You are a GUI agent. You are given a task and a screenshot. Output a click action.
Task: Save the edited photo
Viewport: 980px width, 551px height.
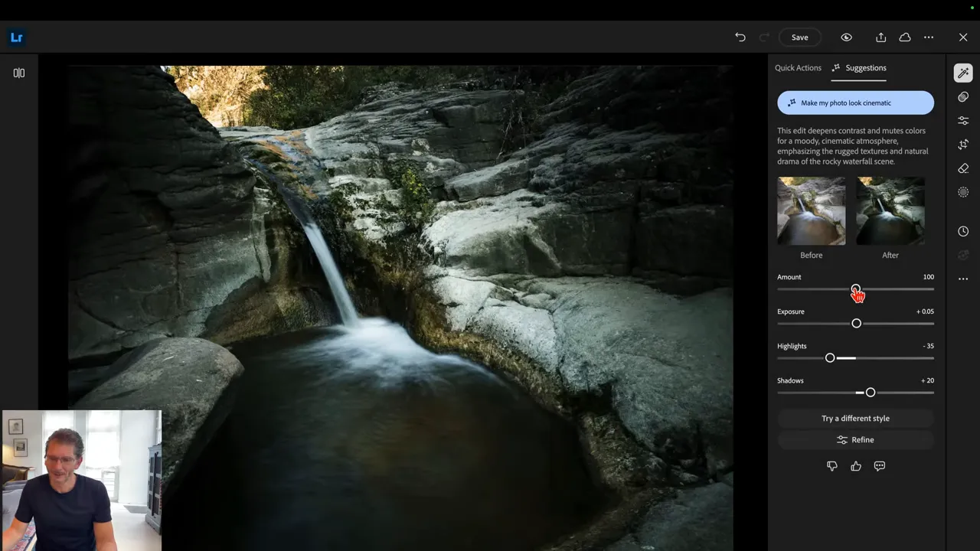[799, 37]
